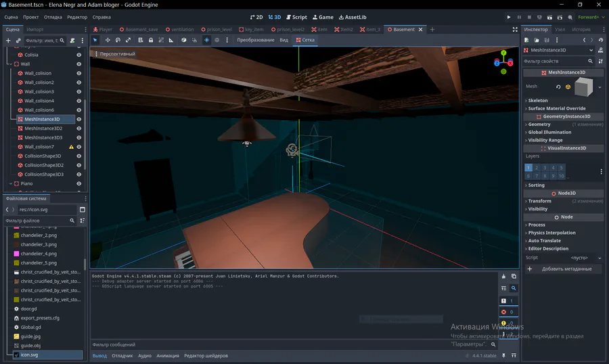
Task: Toggle visibility of Wall node
Action: point(79,64)
